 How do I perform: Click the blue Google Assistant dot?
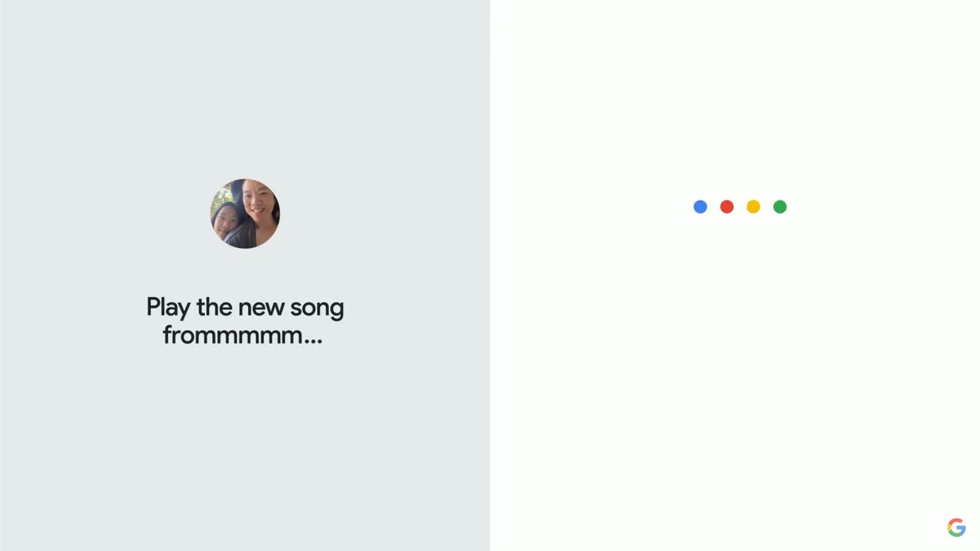point(700,207)
